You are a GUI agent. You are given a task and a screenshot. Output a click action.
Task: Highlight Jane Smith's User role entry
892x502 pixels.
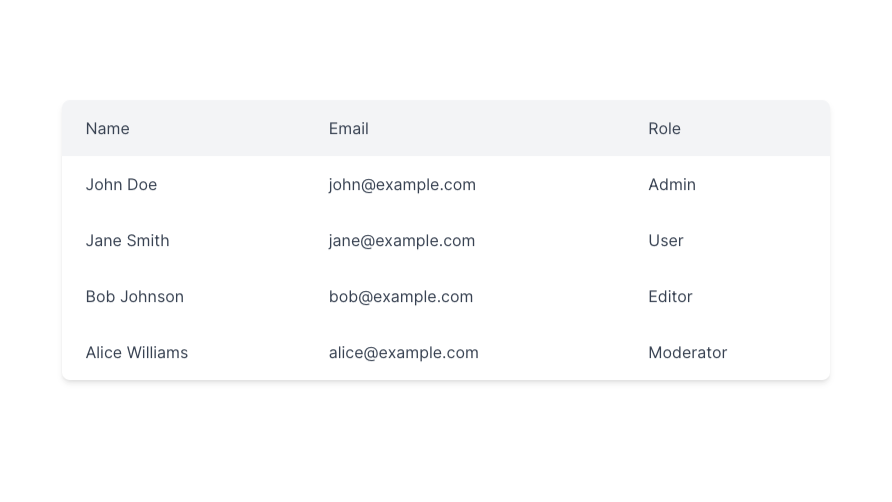pyautogui.click(x=665, y=241)
